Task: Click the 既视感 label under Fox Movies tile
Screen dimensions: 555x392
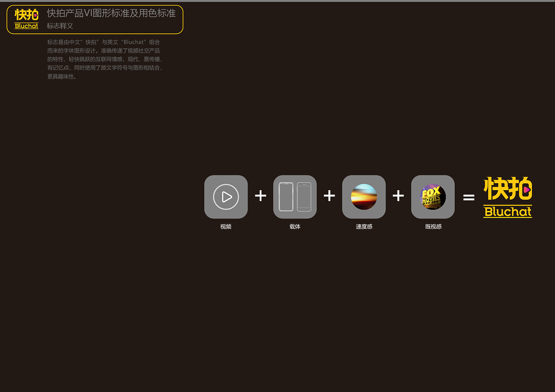Action: coord(433,227)
